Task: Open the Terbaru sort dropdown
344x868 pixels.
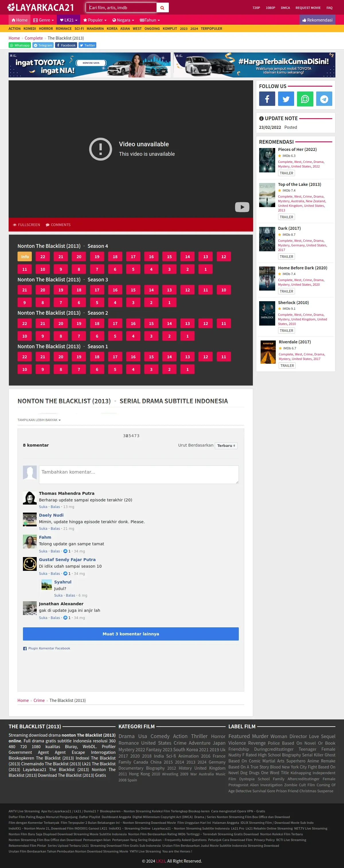Action: coord(226,445)
